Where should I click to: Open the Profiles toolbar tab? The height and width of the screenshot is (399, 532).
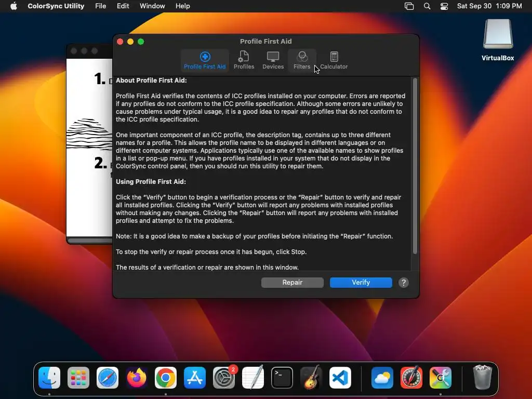(x=244, y=60)
